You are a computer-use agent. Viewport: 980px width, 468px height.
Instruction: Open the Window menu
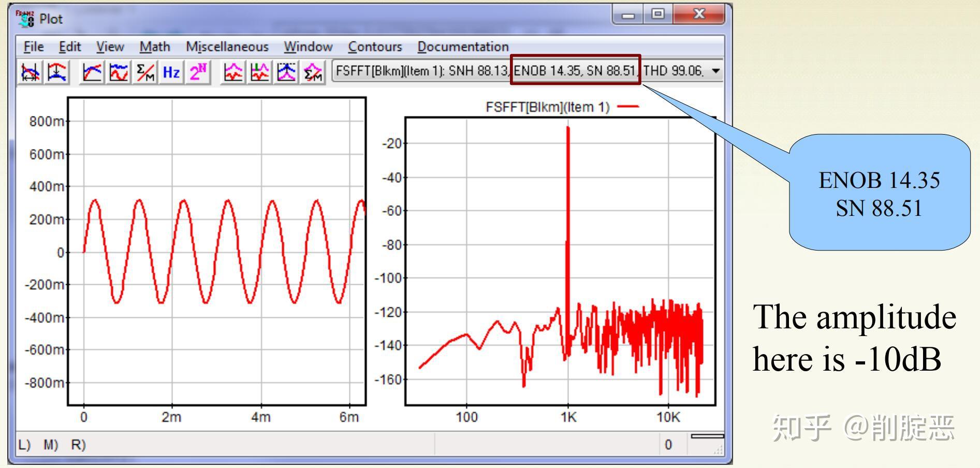pos(308,47)
